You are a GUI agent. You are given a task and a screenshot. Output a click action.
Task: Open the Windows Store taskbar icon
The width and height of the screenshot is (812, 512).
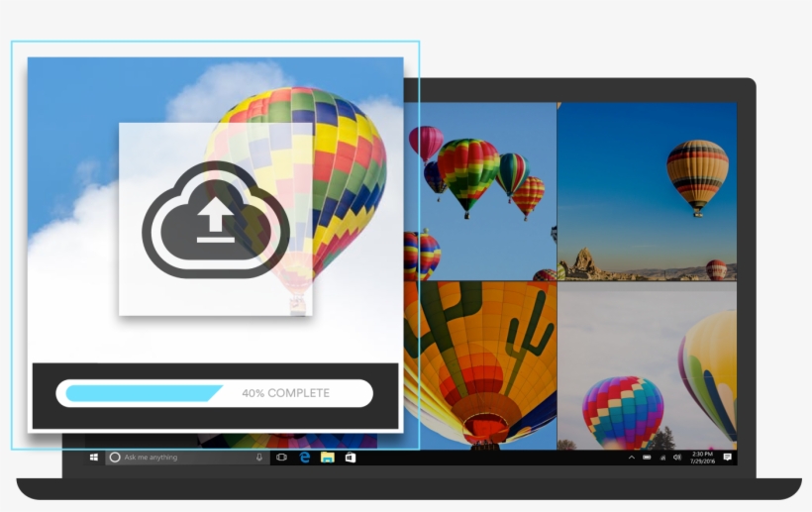[x=351, y=458]
